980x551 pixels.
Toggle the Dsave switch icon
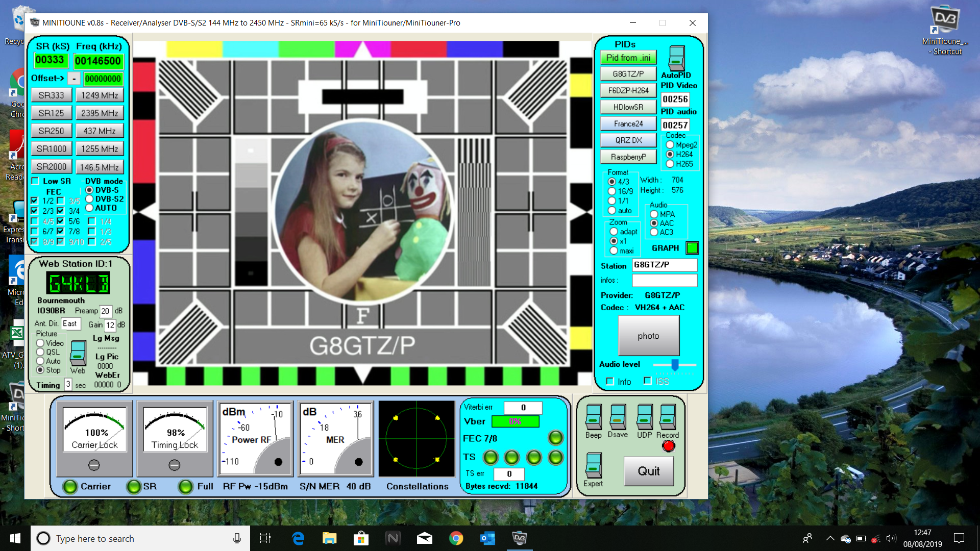pos(619,418)
